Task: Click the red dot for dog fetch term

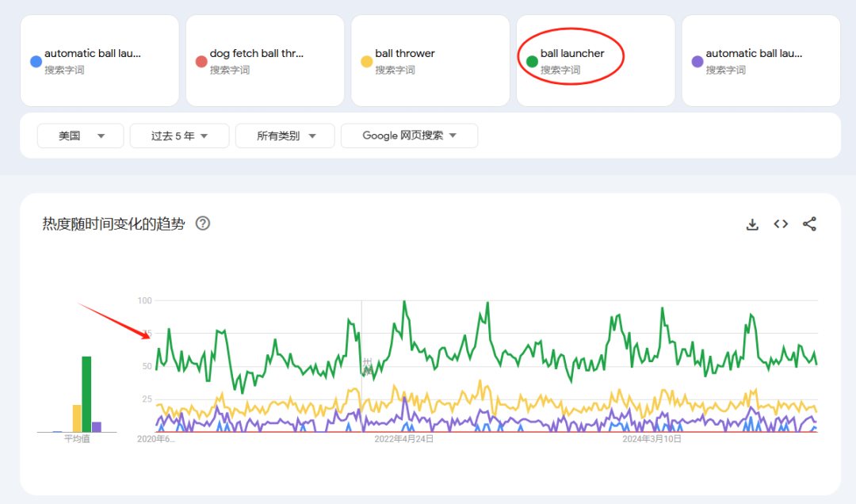Action: click(x=201, y=61)
